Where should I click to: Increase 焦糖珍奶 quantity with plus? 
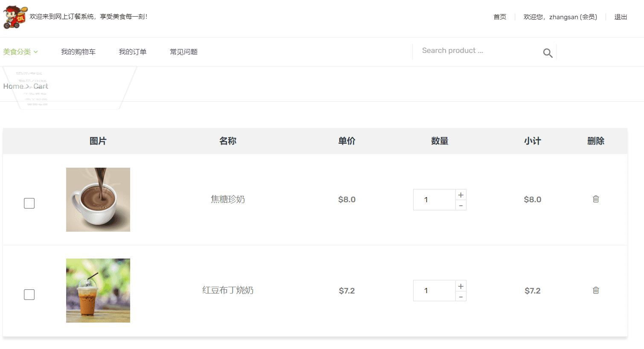pos(461,195)
